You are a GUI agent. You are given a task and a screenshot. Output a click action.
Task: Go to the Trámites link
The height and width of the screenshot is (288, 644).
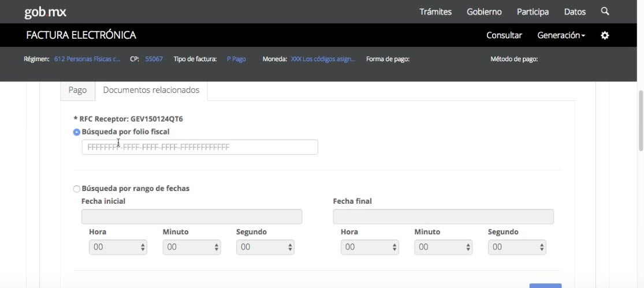435,12
